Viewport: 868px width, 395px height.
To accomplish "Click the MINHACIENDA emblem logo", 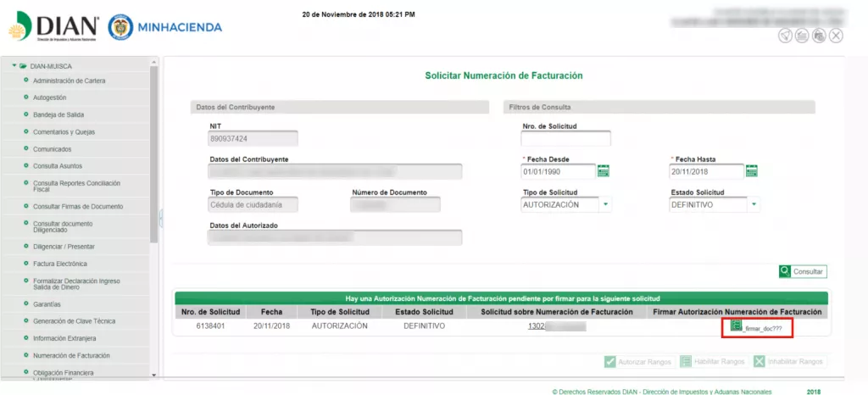I will (165, 27).
